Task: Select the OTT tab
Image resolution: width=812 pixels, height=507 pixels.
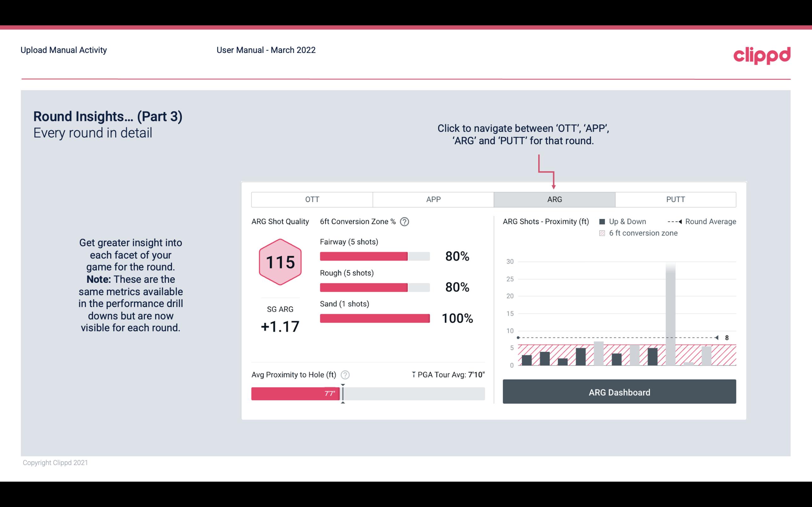Action: pos(312,200)
